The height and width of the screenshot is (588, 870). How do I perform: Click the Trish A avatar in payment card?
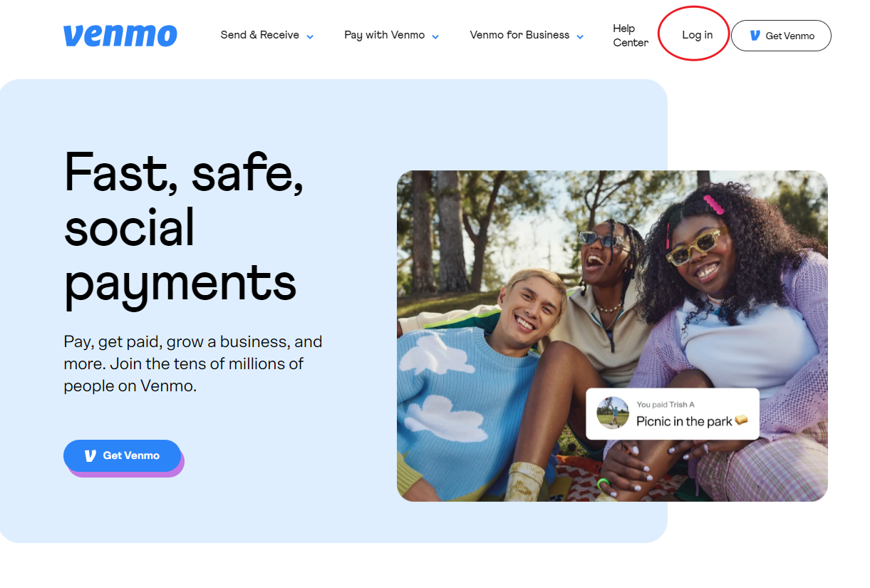coord(613,413)
